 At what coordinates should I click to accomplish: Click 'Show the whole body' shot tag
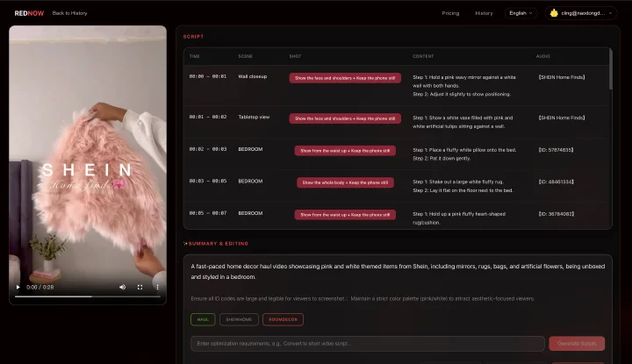[345, 182]
